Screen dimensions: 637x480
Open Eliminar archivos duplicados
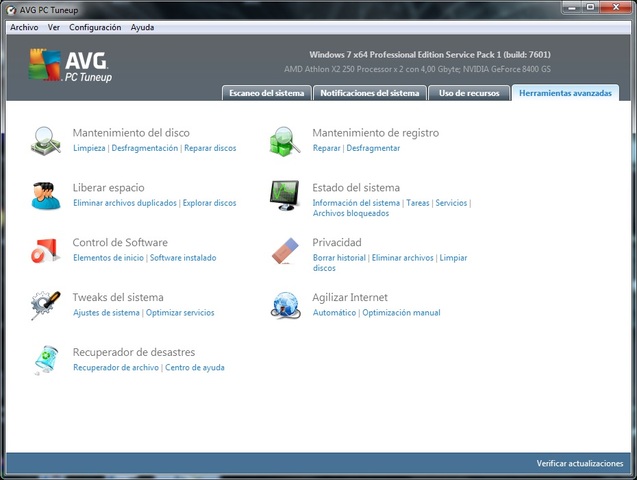[x=125, y=203]
